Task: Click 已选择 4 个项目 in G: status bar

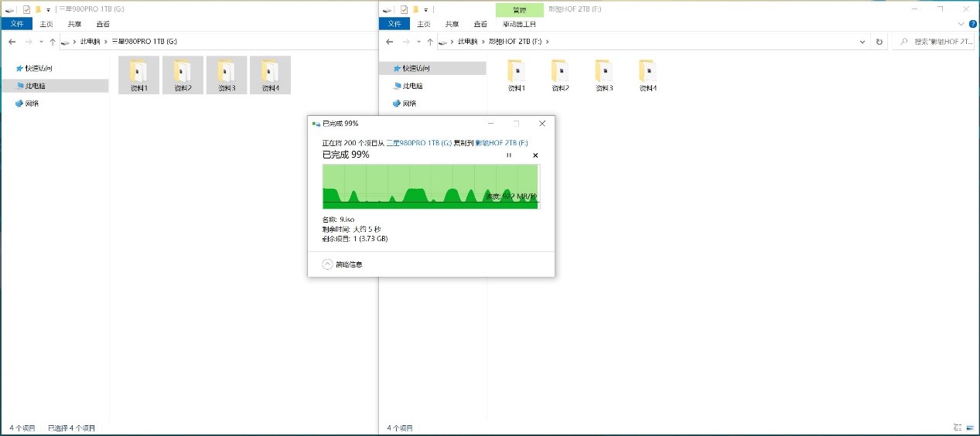Action: pyautogui.click(x=72, y=427)
